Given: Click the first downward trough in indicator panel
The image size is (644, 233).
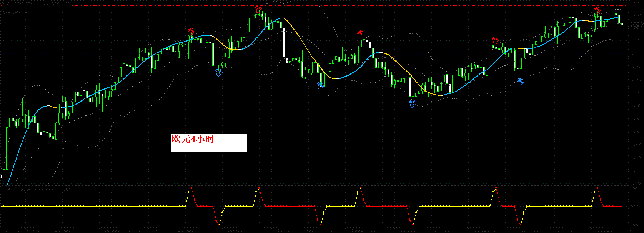Looking at the screenshot, I should (219, 224).
